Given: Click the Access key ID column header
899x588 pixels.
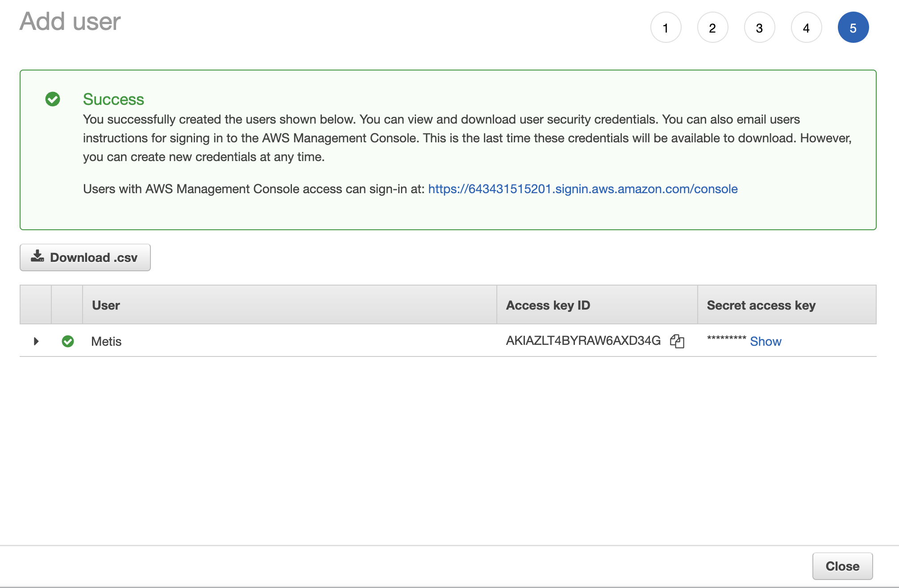Looking at the screenshot, I should pos(548,305).
